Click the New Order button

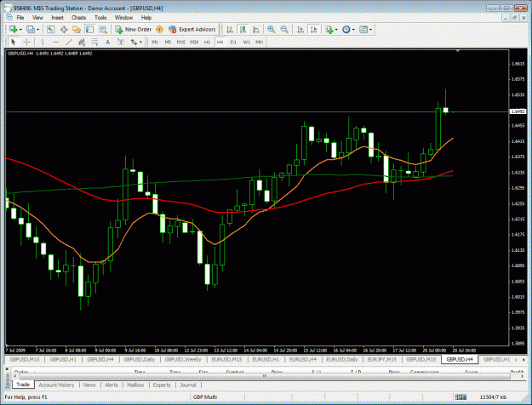coord(133,30)
